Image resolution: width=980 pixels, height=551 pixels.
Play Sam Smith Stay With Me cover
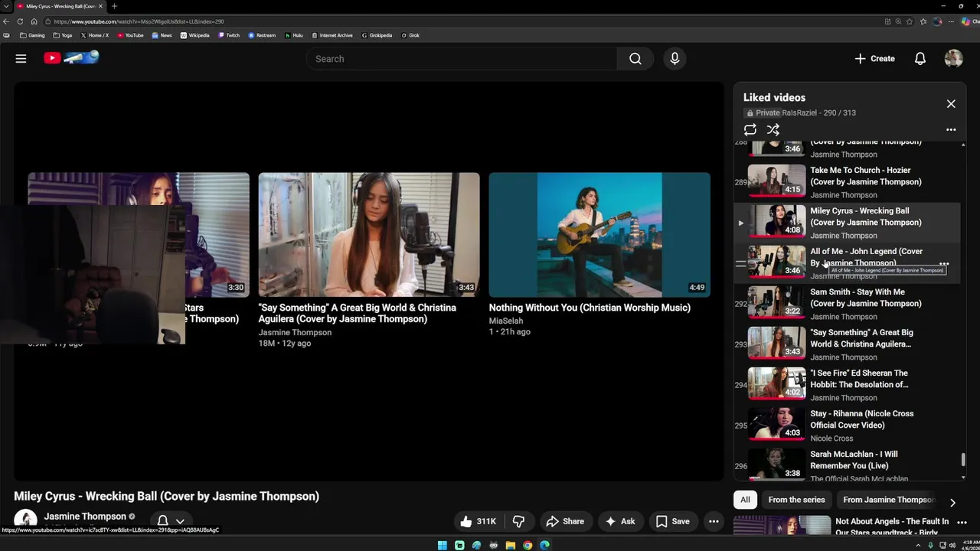tap(847, 304)
